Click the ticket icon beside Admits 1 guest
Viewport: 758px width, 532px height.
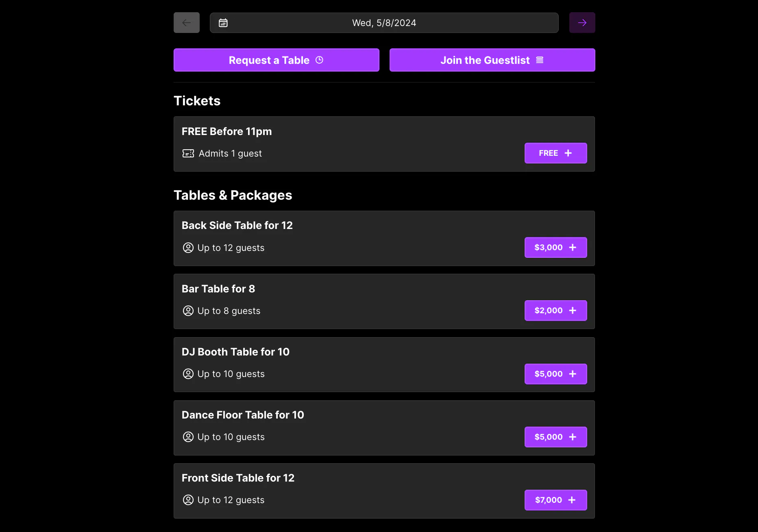tap(188, 153)
